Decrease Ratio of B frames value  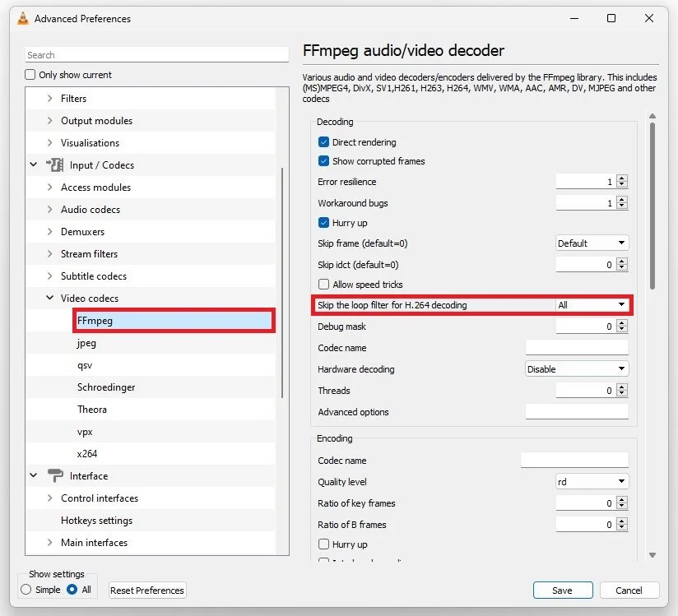[622, 527]
